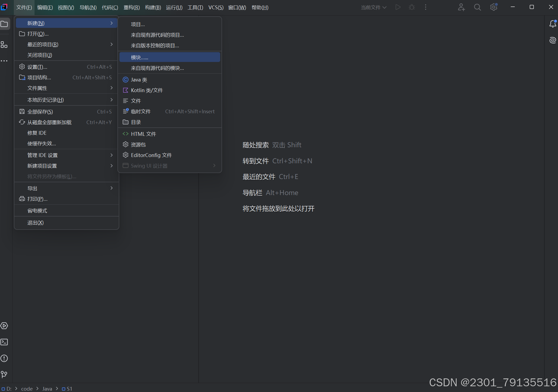The width and height of the screenshot is (558, 392).
Task: Choose Java 类 from the New submenu
Action: click(x=139, y=80)
